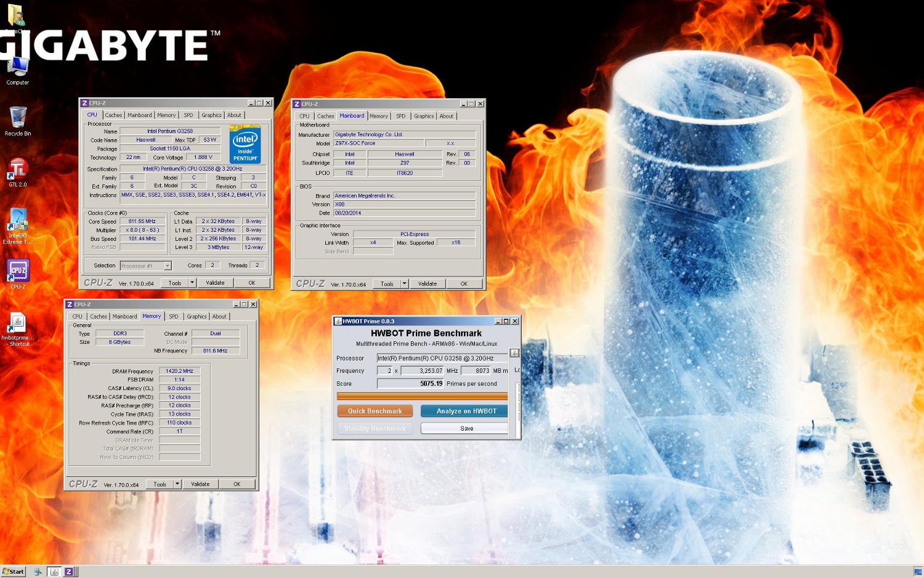Click the Z title-bar icon of the CPU-Z Mainboard window
Viewport: 924px width, 578px height.
pyautogui.click(x=297, y=104)
